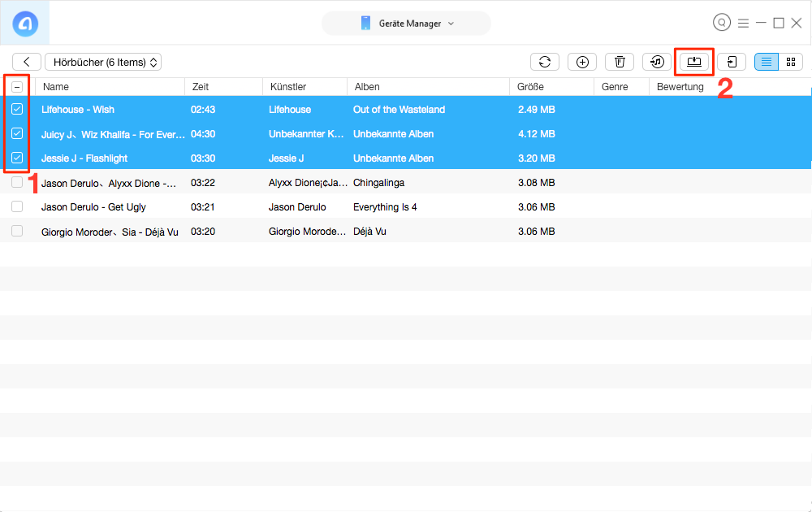The image size is (812, 512).
Task: Check the Giorgio Moroder, Sia - Déjà Vu checkbox
Action: point(17,231)
